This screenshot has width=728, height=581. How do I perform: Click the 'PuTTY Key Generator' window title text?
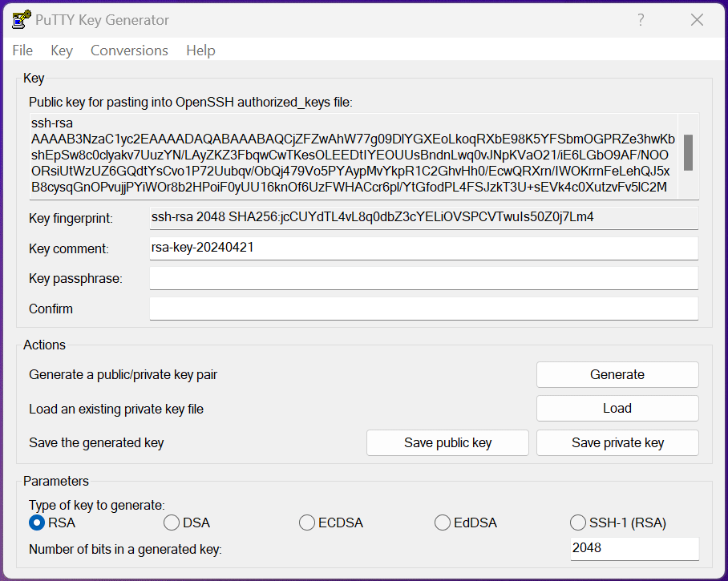[x=102, y=20]
